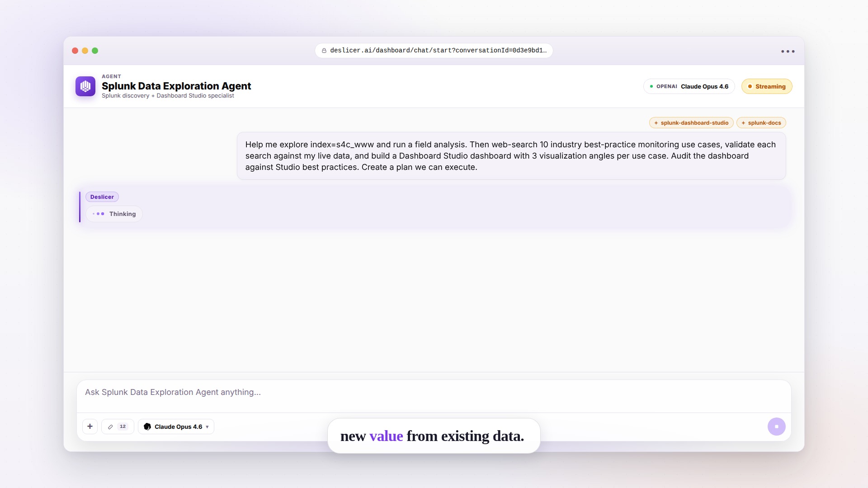Select the splunk-dashboard-studio skill tag
Screen dimensions: 868x488
click(x=691, y=123)
